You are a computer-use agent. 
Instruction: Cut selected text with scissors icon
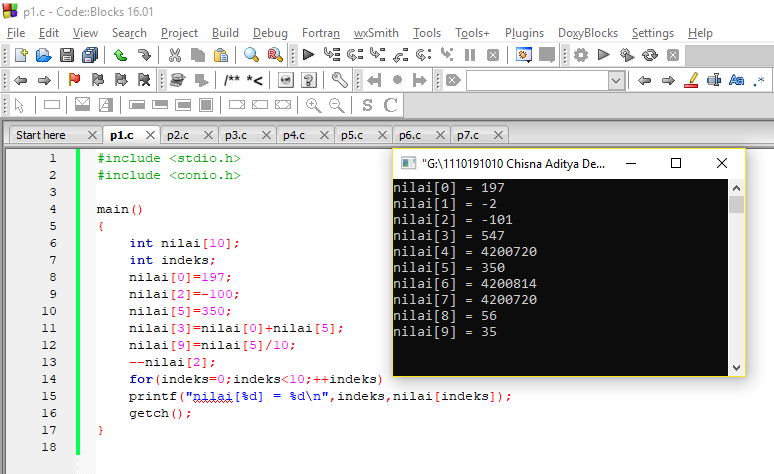(x=175, y=55)
